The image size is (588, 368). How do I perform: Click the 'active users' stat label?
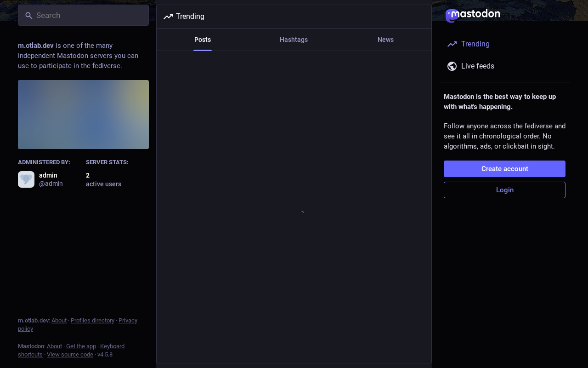pyautogui.click(x=103, y=184)
